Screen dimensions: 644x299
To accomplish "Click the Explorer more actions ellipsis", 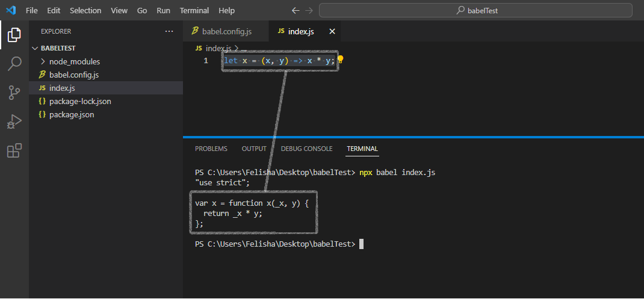I will [169, 31].
